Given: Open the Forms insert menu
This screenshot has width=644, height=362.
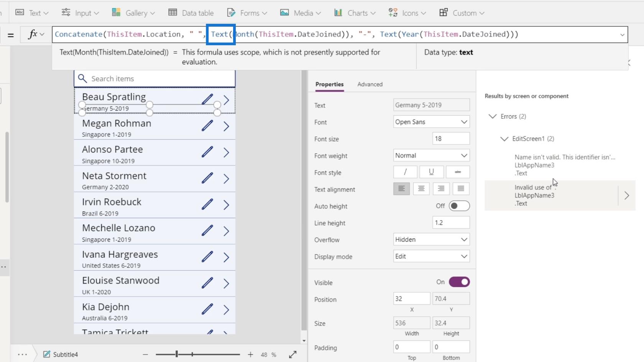Looking at the screenshot, I should (247, 13).
